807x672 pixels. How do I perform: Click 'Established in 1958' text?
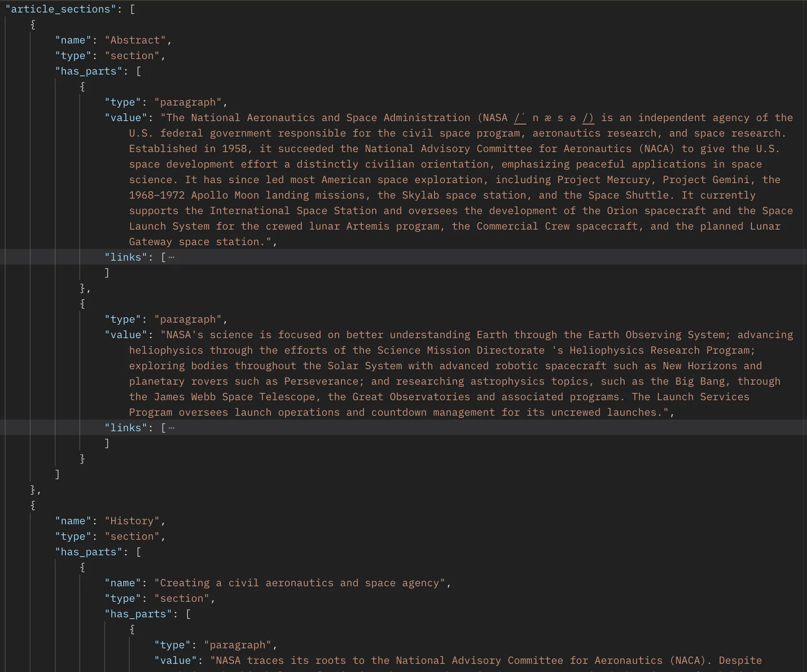pos(188,149)
